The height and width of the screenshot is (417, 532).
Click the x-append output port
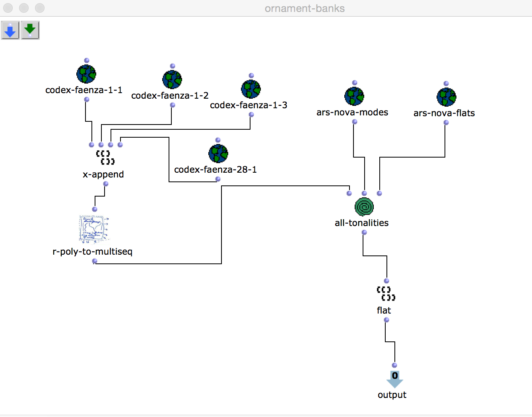106,184
